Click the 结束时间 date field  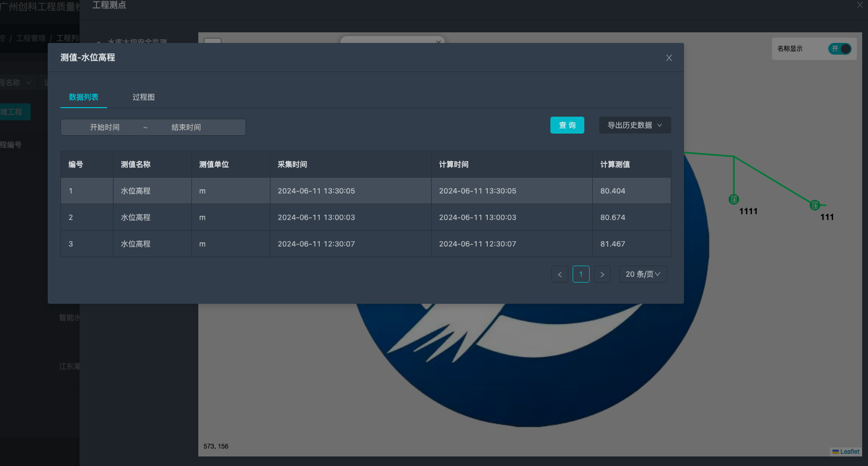[186, 127]
